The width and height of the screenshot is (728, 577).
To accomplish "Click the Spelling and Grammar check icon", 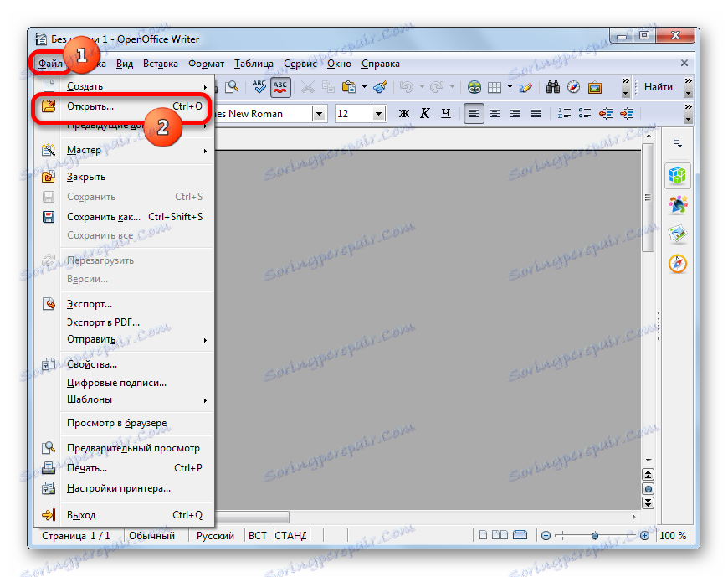I will (x=259, y=87).
